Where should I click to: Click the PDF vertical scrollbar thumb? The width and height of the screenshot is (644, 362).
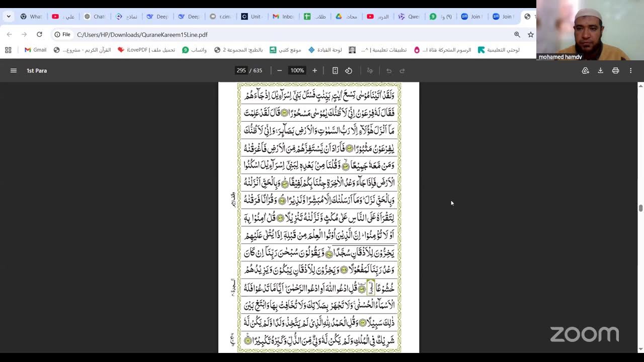[640, 208]
